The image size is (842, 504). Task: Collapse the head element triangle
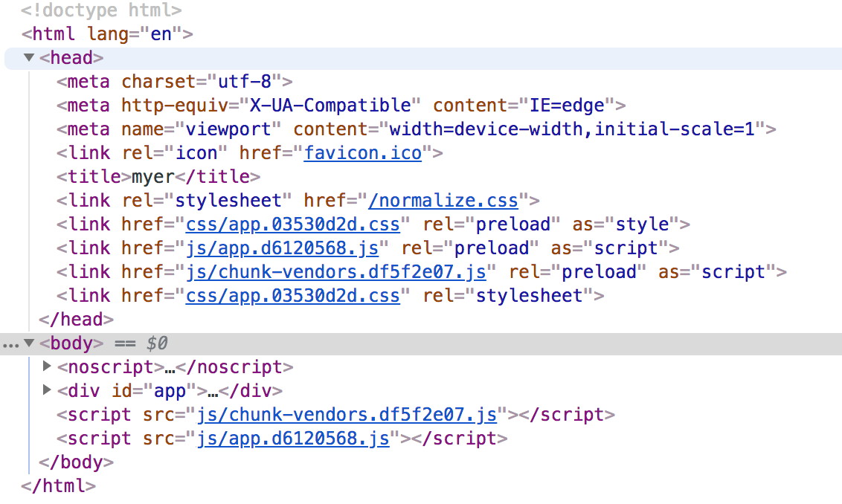[x=29, y=57]
